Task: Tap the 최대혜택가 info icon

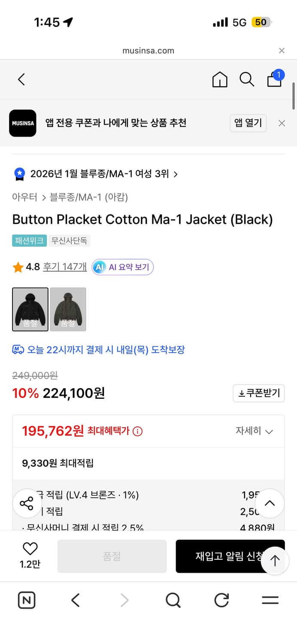Action: tap(138, 431)
